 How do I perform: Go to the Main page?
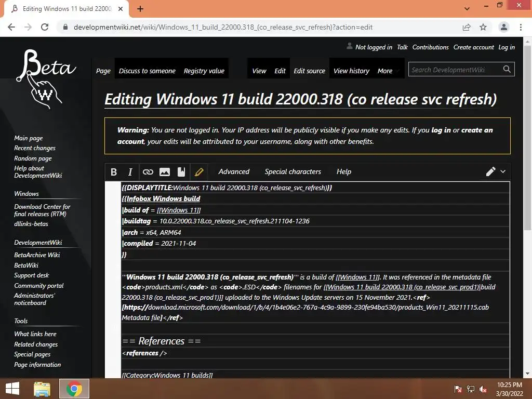29,138
